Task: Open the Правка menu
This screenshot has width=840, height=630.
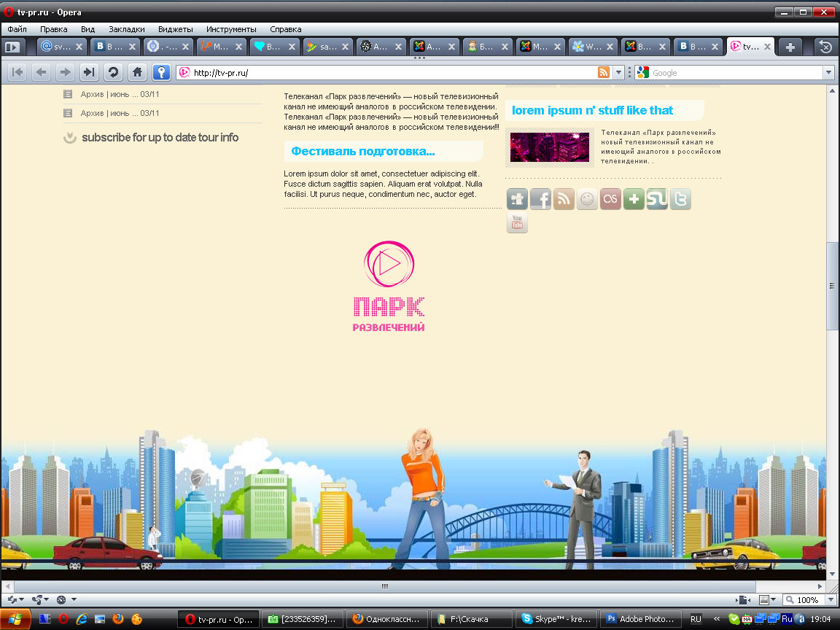Action: (53, 29)
